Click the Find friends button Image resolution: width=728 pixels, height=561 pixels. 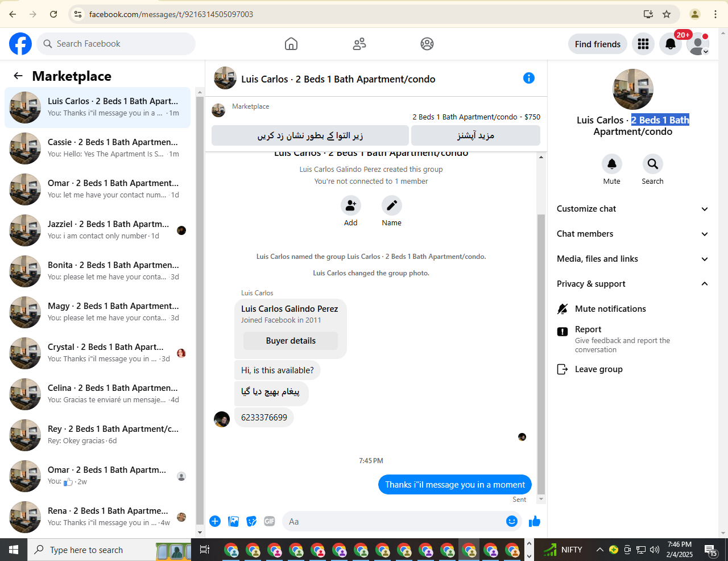(598, 44)
